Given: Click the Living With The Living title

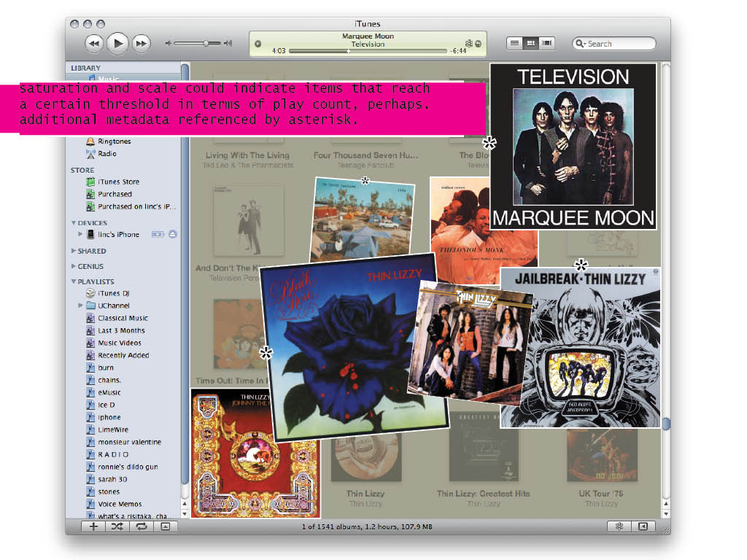Looking at the screenshot, I should [247, 155].
